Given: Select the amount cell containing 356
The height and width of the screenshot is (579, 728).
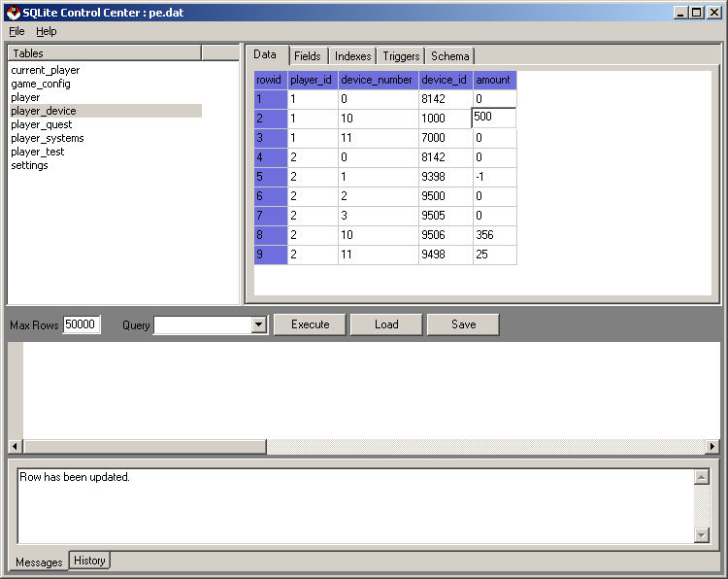Looking at the screenshot, I should (494, 235).
